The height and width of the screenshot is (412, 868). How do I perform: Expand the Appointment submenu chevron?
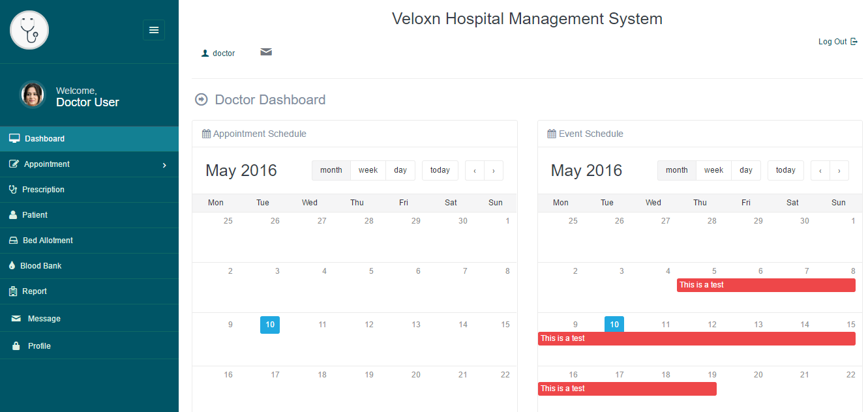coord(164,165)
